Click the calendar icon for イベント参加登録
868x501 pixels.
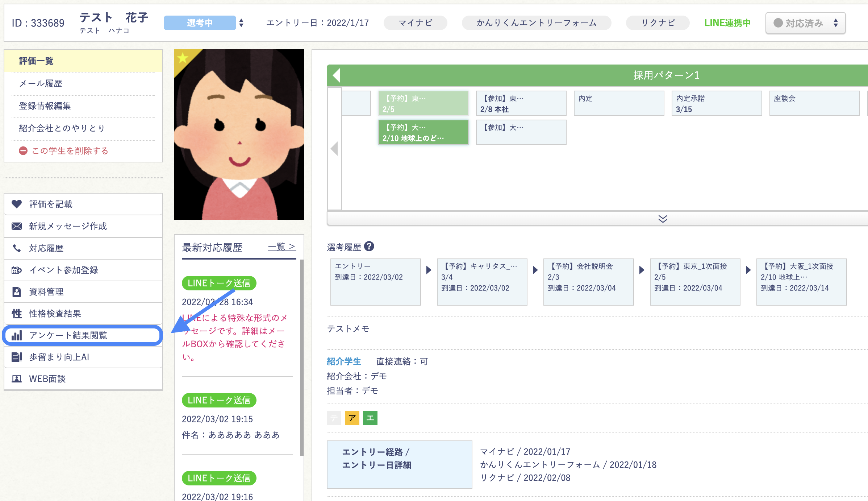pyautogui.click(x=17, y=270)
